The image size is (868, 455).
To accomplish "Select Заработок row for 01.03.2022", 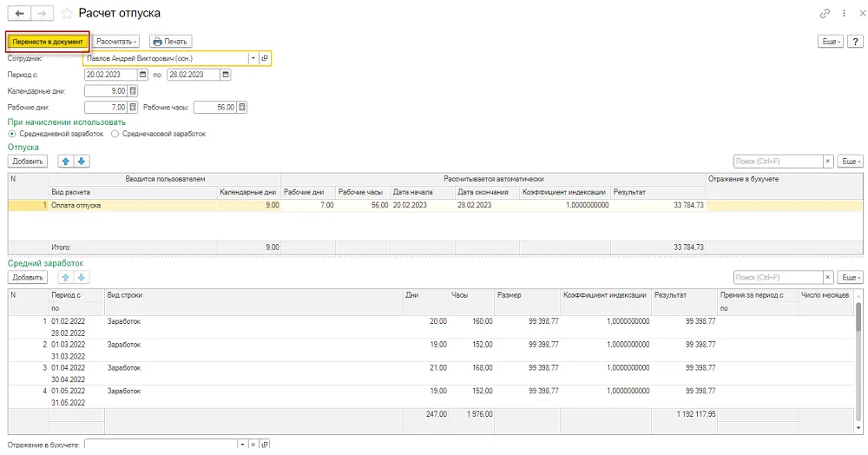I will [x=431, y=351].
